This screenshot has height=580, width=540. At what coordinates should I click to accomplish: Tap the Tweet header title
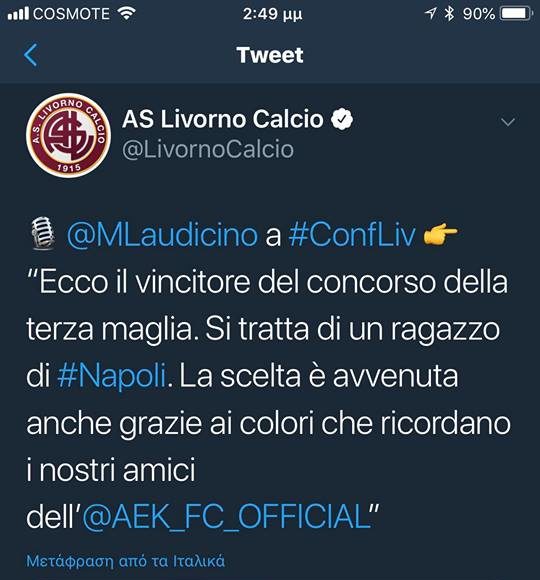pos(270,55)
